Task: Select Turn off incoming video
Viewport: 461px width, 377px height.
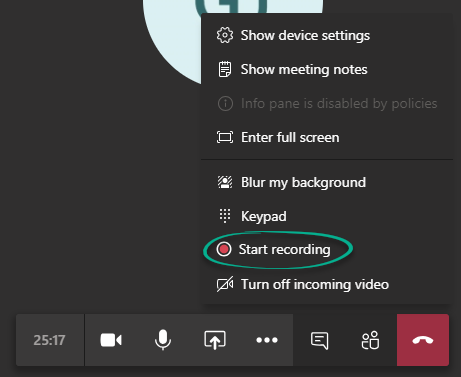Action: pos(327,284)
